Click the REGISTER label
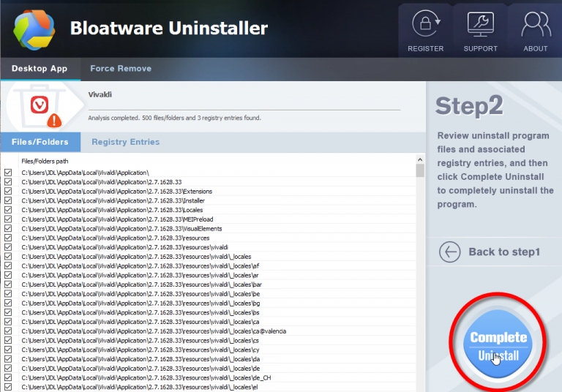The height and width of the screenshot is (392, 562). pos(425,49)
